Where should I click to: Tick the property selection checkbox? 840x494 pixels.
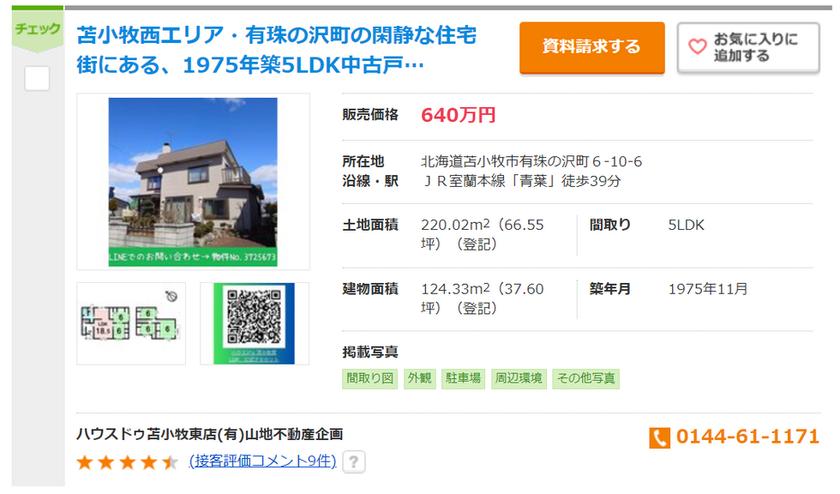37,78
